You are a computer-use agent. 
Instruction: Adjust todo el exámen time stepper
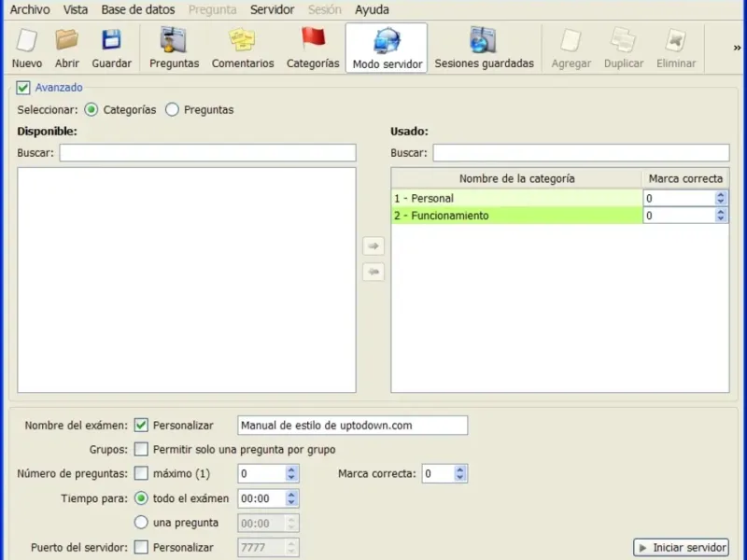(291, 498)
